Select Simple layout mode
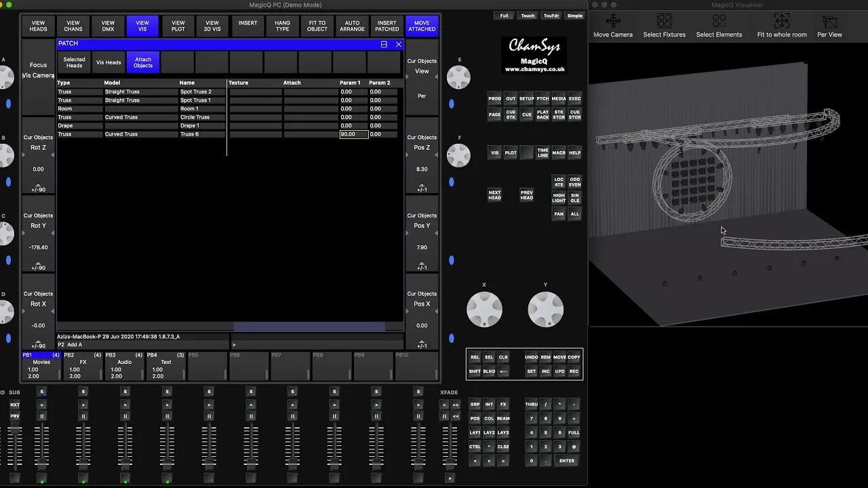 tap(575, 16)
